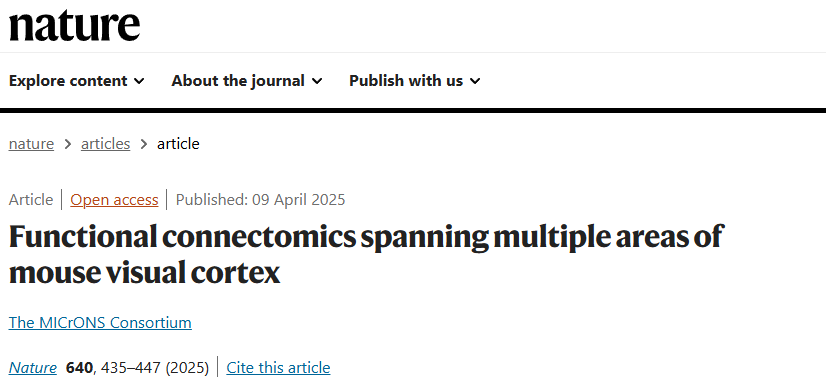
Task: Click the breadcrumb arrow after articles
Action: (x=144, y=144)
